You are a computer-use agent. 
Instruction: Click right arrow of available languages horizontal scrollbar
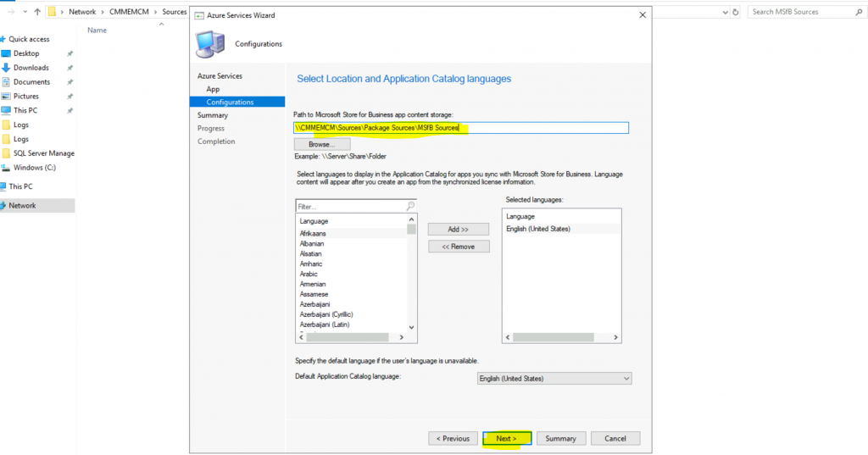401,337
